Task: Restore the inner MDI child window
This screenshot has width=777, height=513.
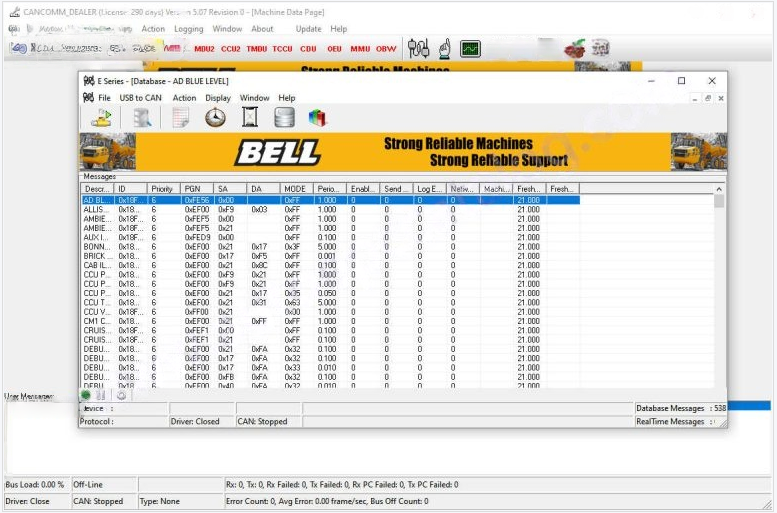Action: (708, 98)
